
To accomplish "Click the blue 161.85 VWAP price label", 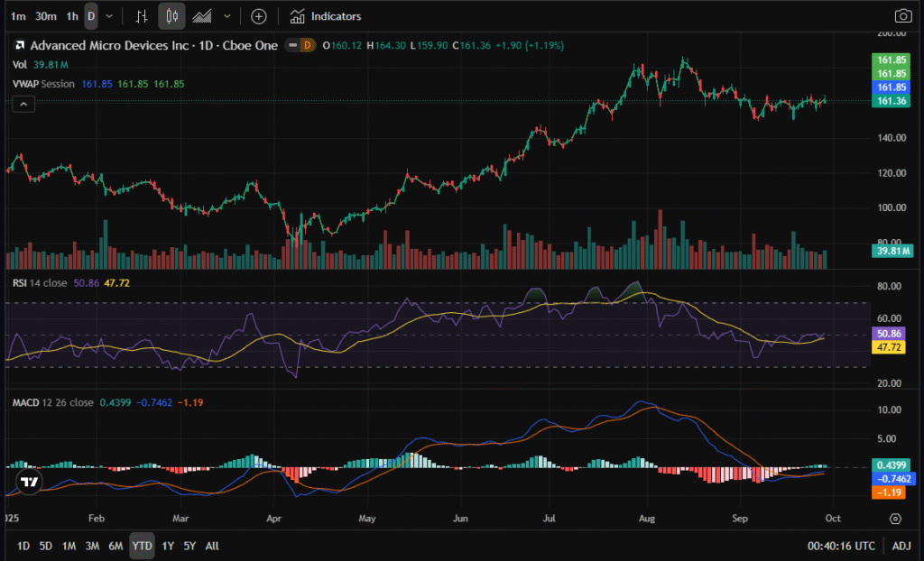I will [x=892, y=87].
